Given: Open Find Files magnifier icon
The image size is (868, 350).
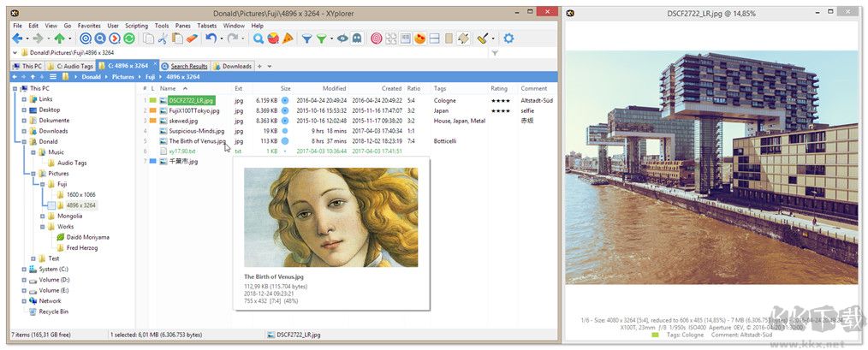Looking at the screenshot, I should (x=259, y=39).
